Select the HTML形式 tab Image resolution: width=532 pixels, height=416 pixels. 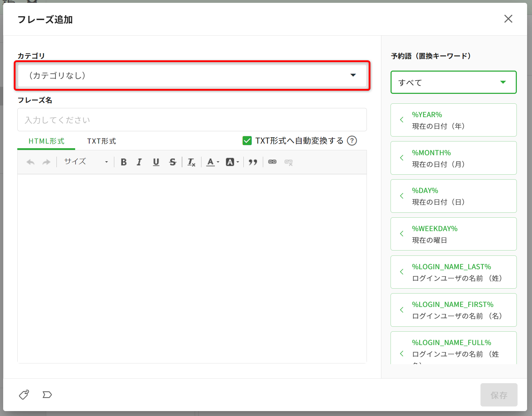[x=46, y=141]
